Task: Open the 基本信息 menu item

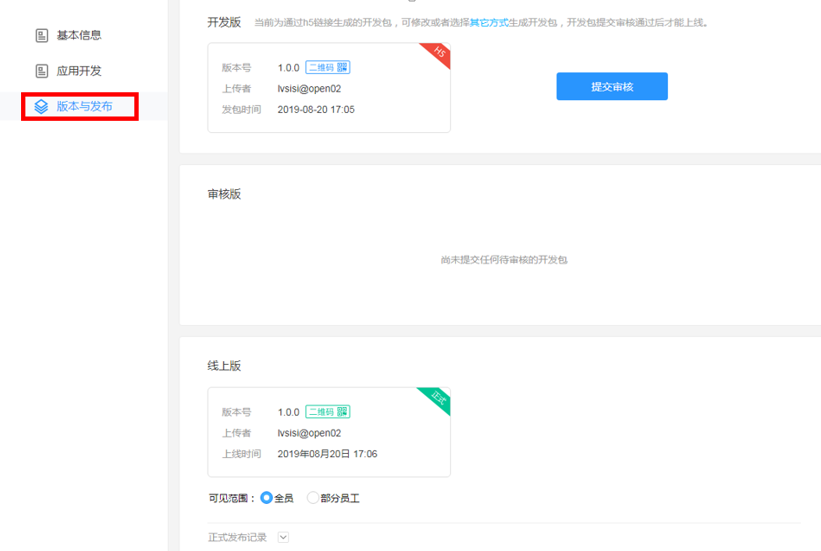Action: 78,36
